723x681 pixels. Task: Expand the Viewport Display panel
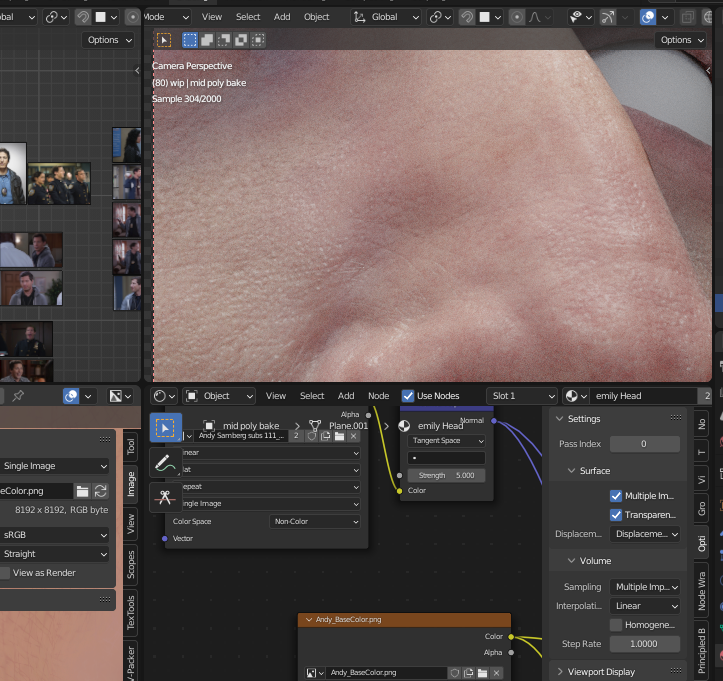tap(560, 672)
